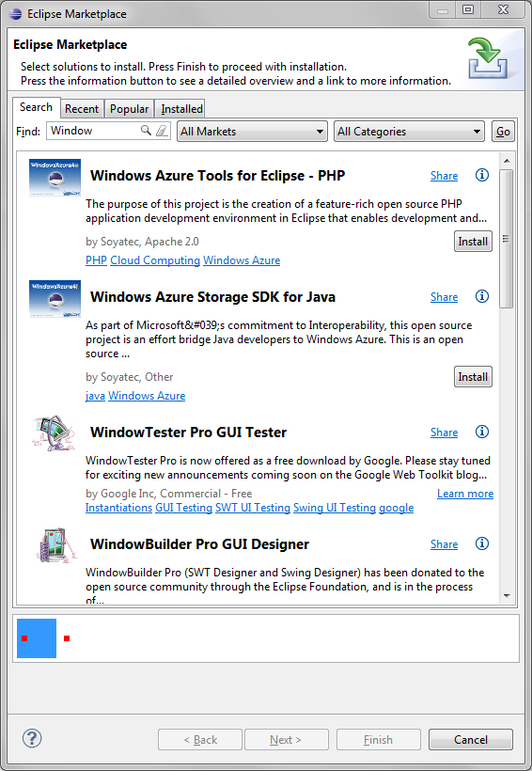The width and height of the screenshot is (532, 771).
Task: Click the Go button
Action: point(503,132)
